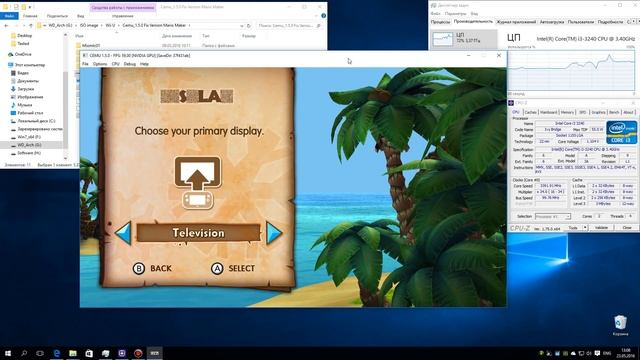Click the volume icon in system tray
Screen dimensions: 640x360
click(x=589, y=353)
